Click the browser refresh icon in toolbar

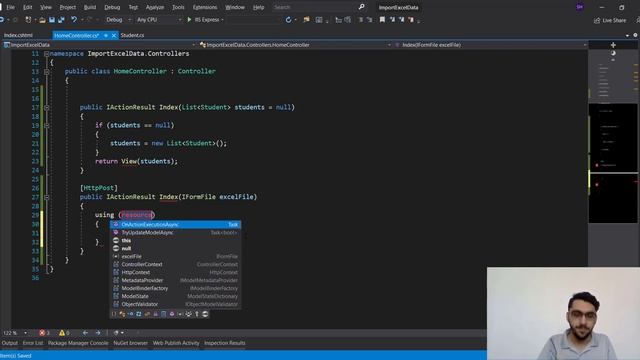coord(288,20)
